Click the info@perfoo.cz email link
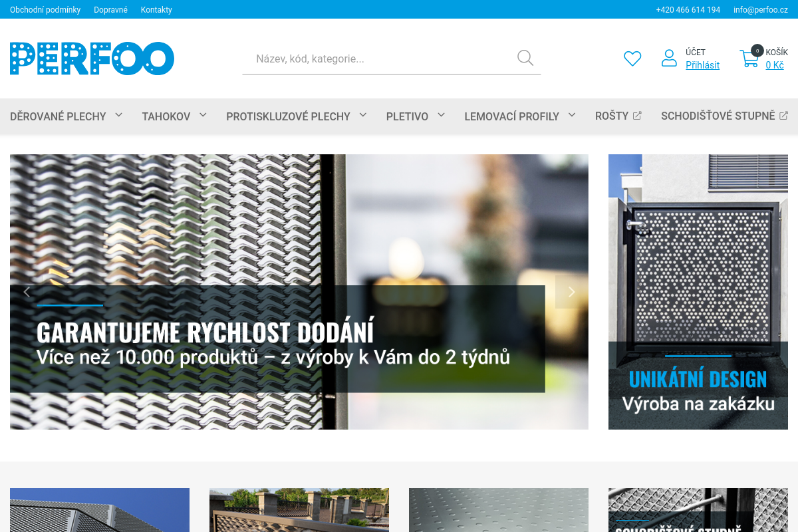The image size is (798, 532). pos(760,10)
